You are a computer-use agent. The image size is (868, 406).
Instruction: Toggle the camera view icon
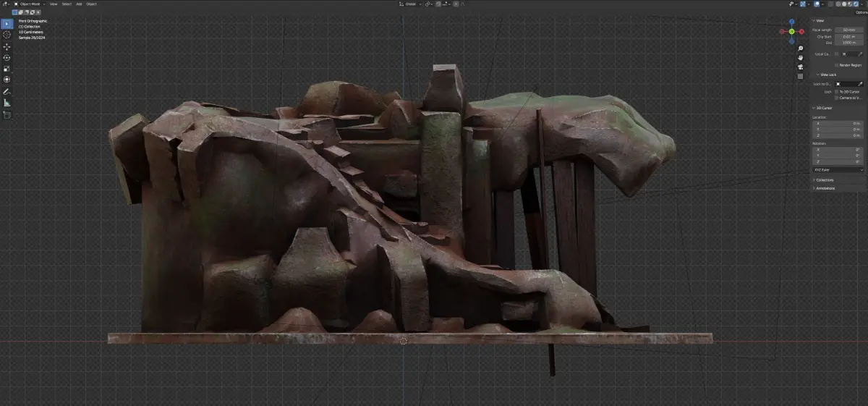[x=801, y=67]
